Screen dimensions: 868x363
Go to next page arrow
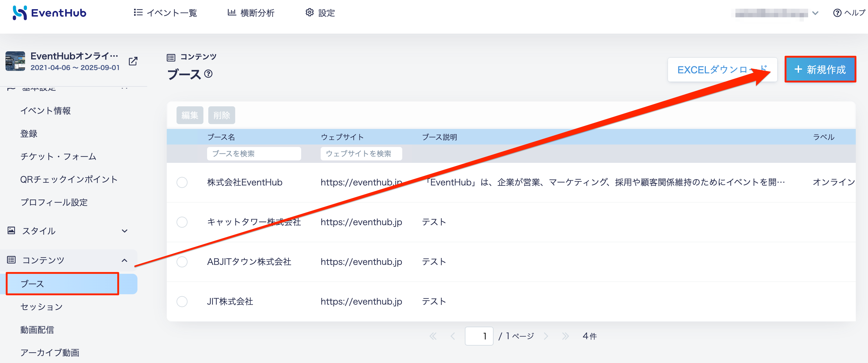pyautogui.click(x=546, y=336)
